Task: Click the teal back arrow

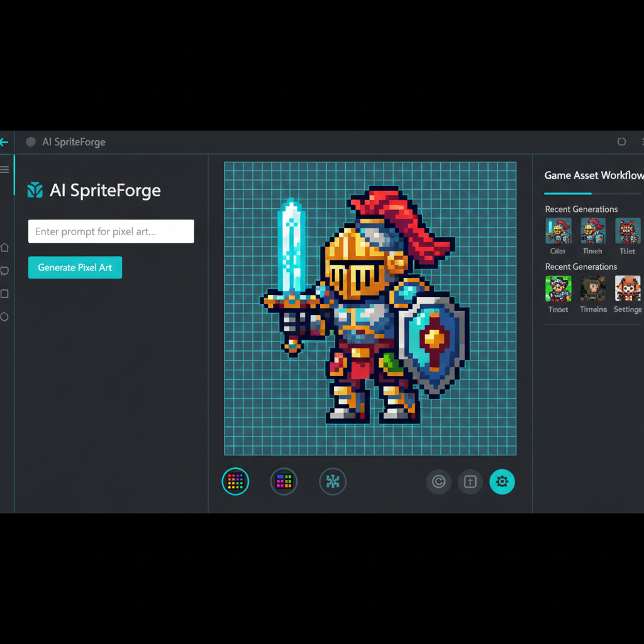Action: [x=4, y=142]
